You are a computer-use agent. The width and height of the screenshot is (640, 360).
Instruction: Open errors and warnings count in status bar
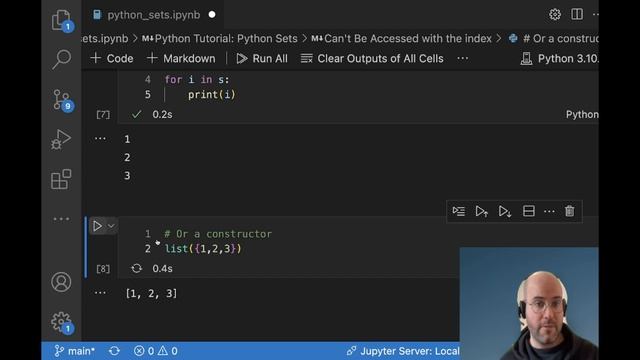point(156,351)
